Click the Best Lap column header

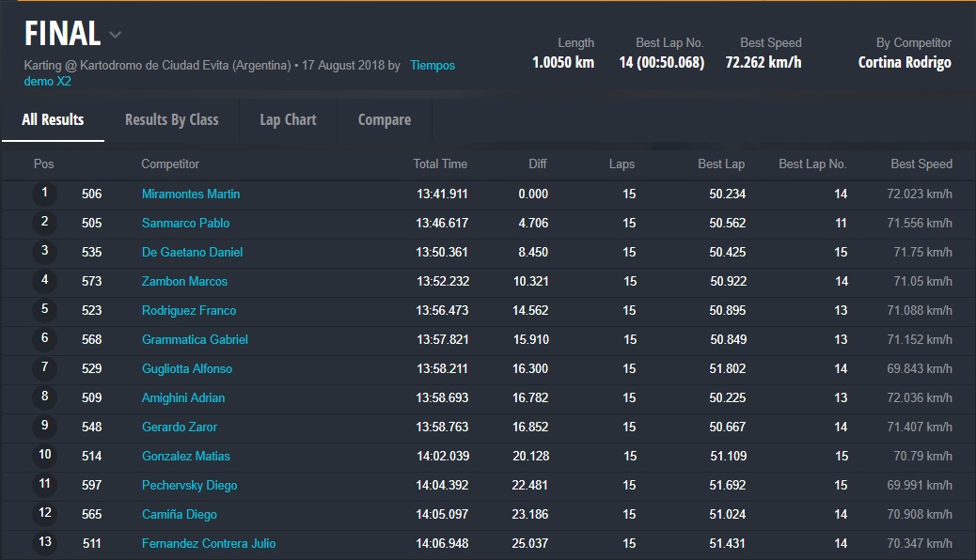point(720,163)
